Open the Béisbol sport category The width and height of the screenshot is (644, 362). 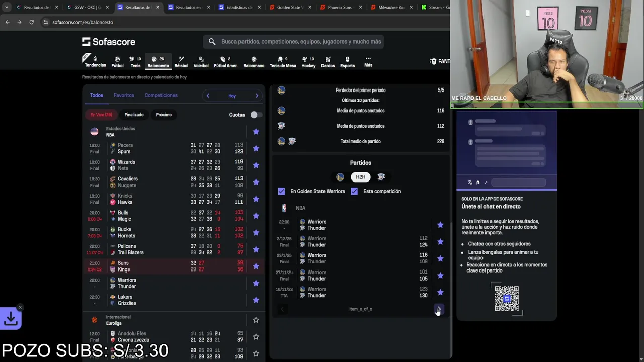point(181,62)
